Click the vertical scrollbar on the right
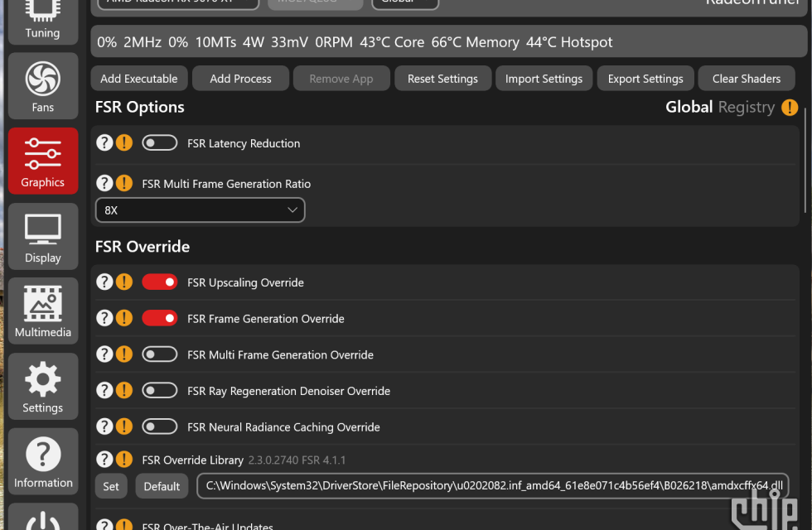This screenshot has width=812, height=530. coord(805,161)
